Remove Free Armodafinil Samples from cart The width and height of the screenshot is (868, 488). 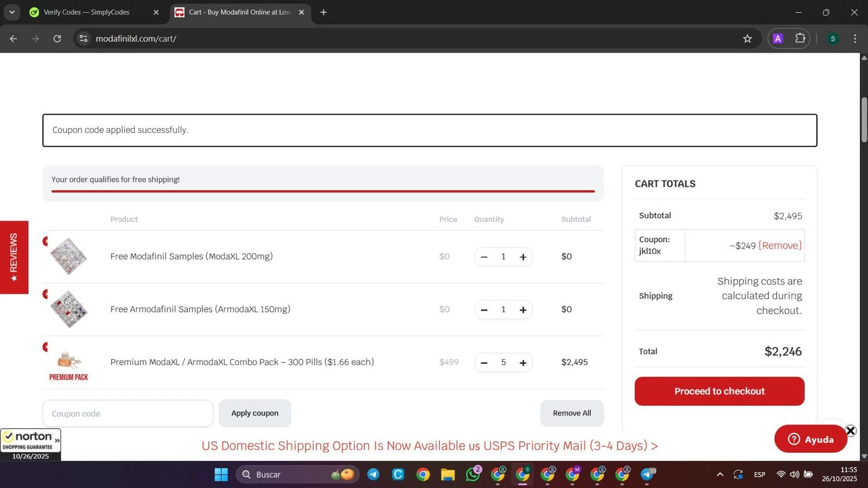click(46, 294)
